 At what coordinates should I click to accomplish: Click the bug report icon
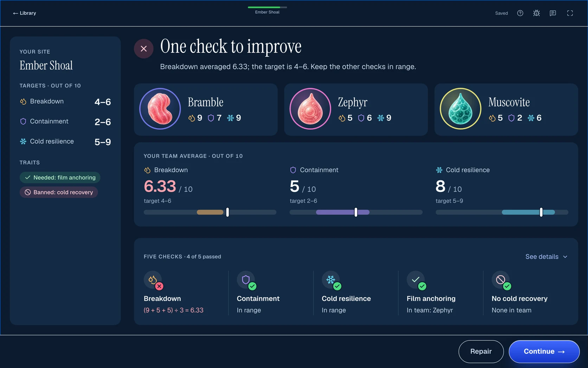536,13
